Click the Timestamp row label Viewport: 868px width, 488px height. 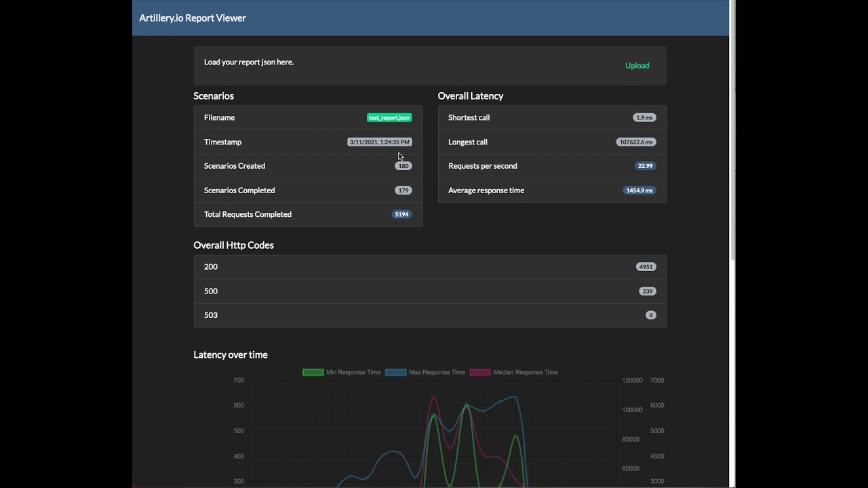(x=223, y=142)
